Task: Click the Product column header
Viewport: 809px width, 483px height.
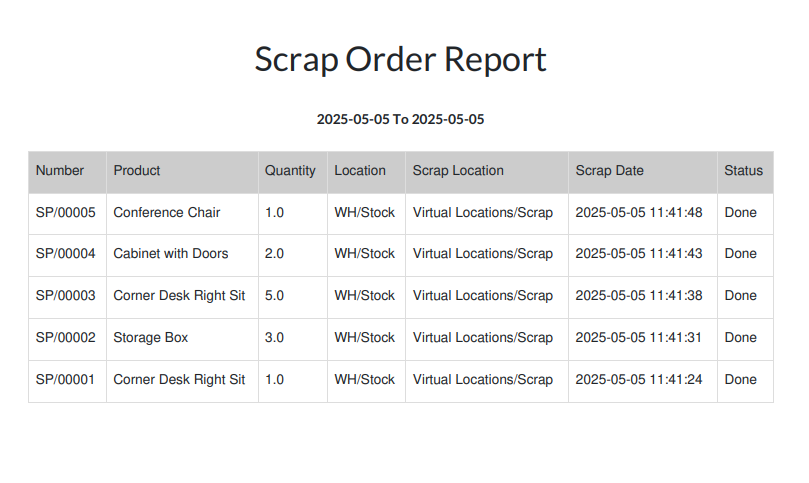Action: 137,171
